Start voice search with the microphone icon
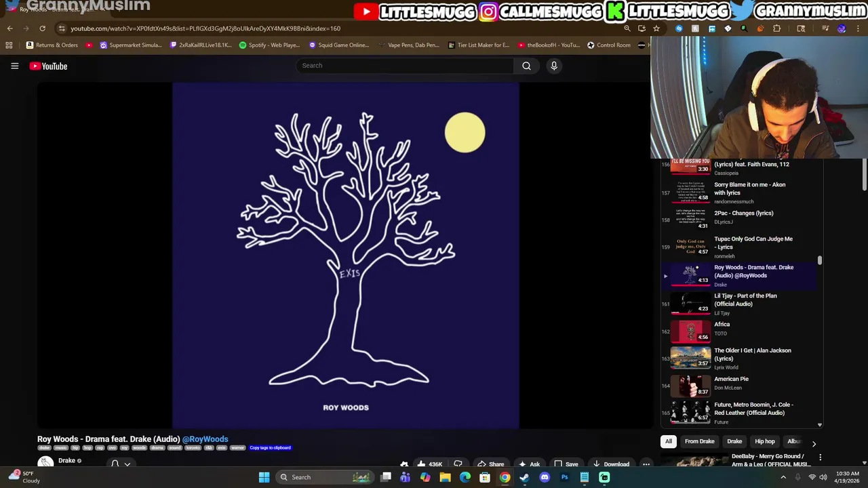Screen dimensions: 868x488 (x=554, y=66)
